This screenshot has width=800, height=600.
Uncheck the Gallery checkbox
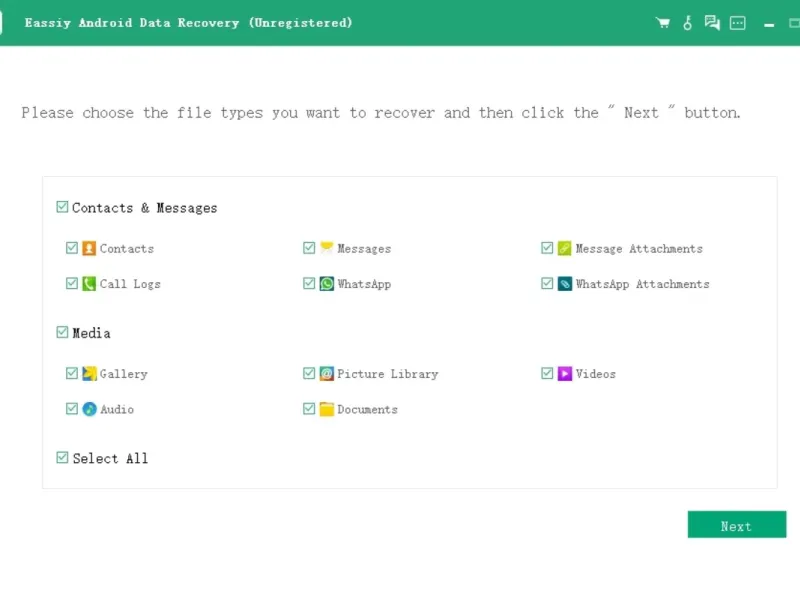point(72,374)
